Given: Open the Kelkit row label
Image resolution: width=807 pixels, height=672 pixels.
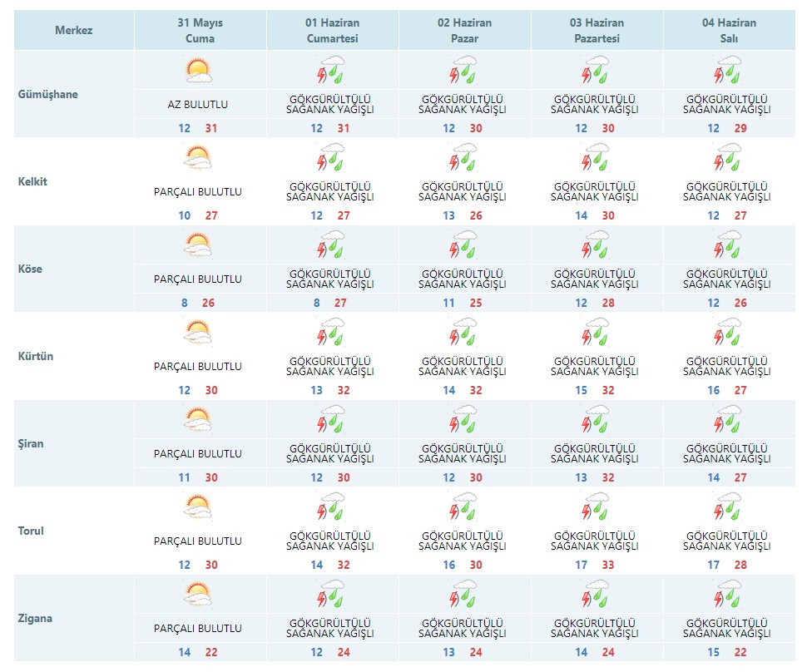Looking at the screenshot, I should [x=32, y=181].
